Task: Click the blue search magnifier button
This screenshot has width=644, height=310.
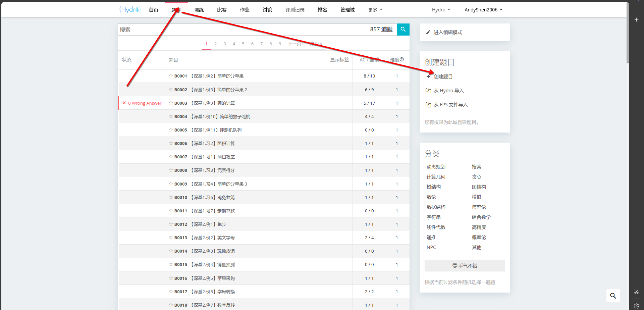Action: click(403, 30)
